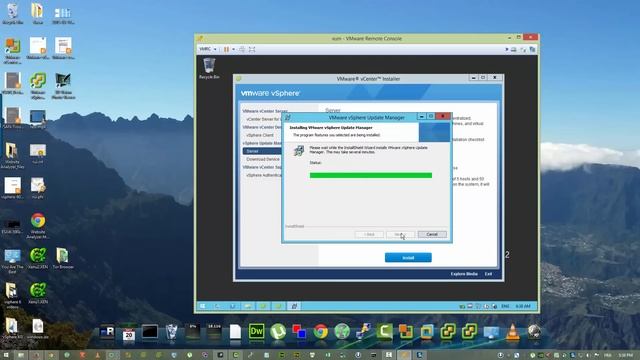Screen dimensions: 640x360
Task: Click the Update Manager title bar icon
Action: [x=287, y=117]
